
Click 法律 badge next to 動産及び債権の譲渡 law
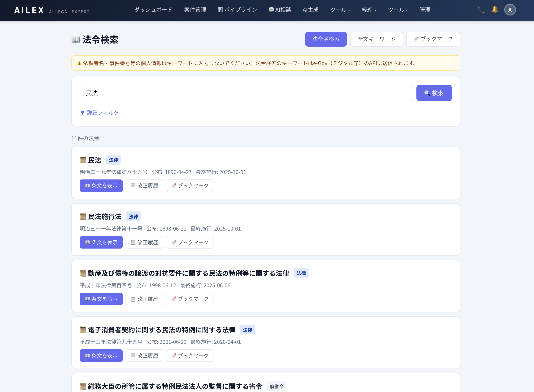301,273
